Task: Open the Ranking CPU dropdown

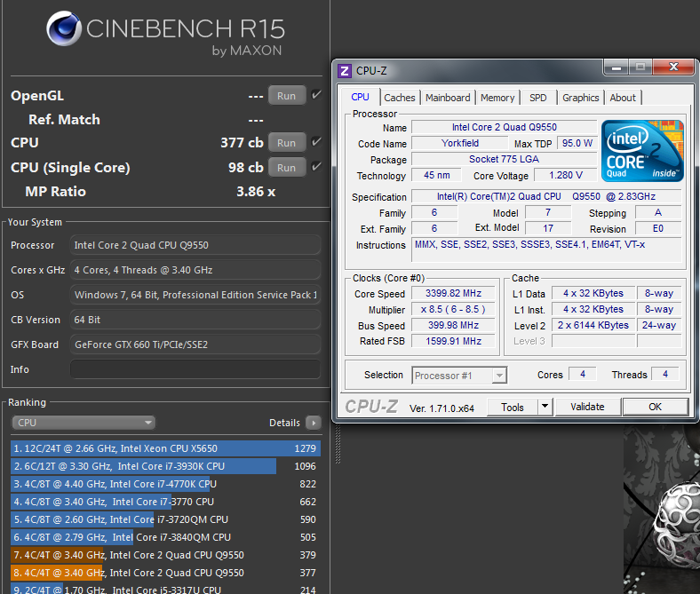Action: (84, 423)
